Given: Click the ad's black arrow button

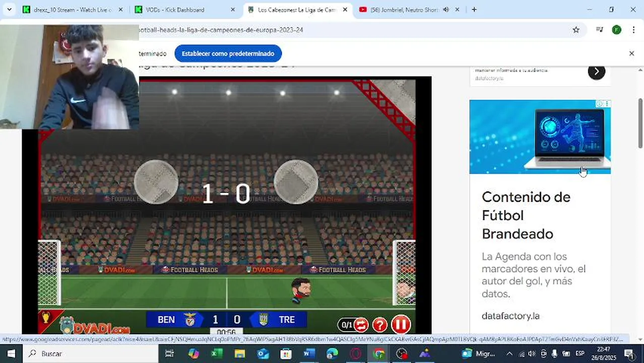Looking at the screenshot, I should tap(596, 72).
